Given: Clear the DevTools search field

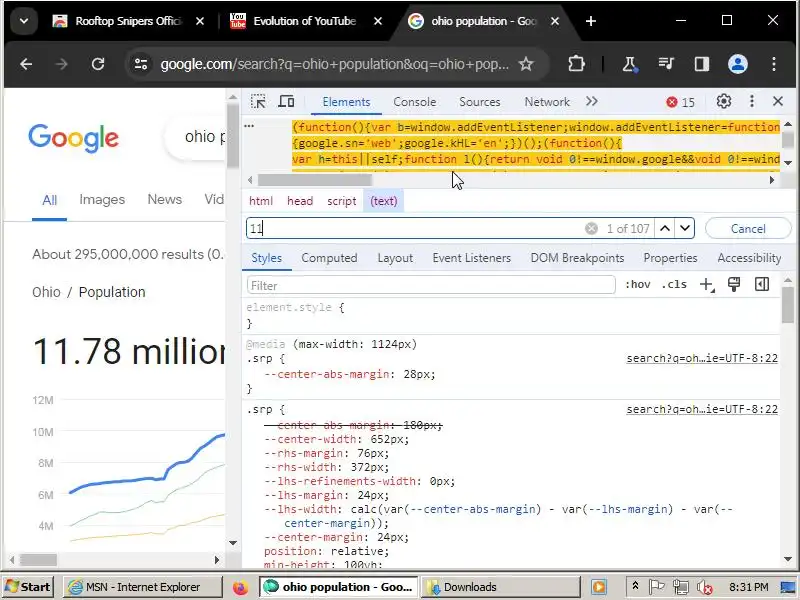Looking at the screenshot, I should click(x=591, y=229).
